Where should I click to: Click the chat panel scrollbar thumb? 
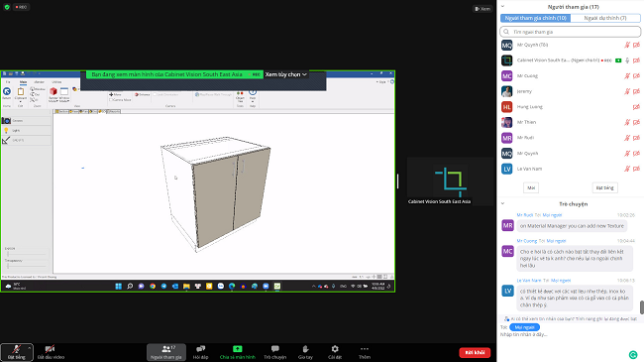642,306
